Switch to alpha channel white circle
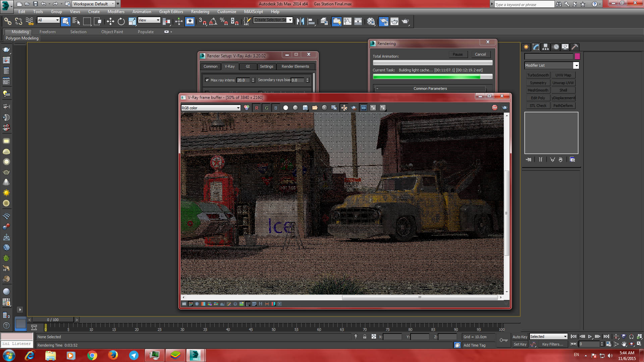This screenshot has height=362, width=644. click(286, 108)
